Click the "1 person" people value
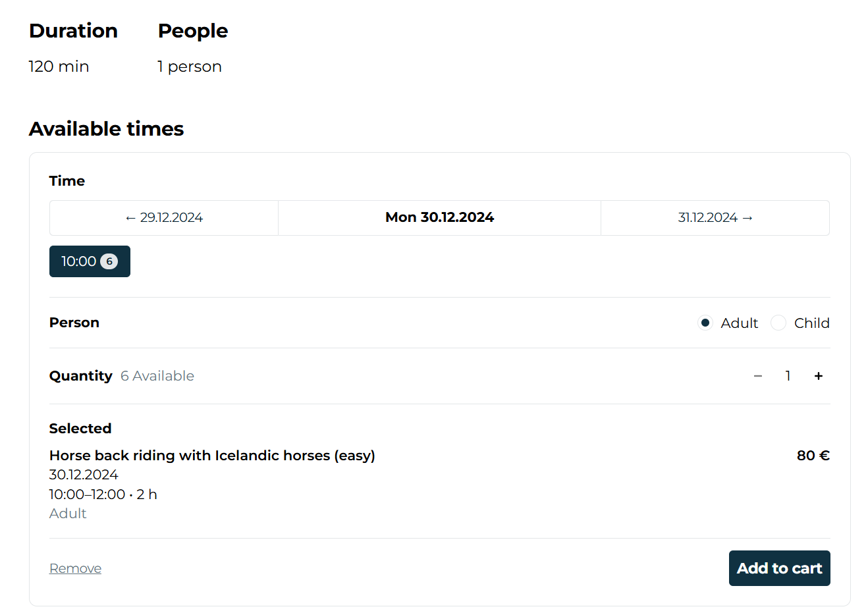Screen dimensions: 868x613 190,67
